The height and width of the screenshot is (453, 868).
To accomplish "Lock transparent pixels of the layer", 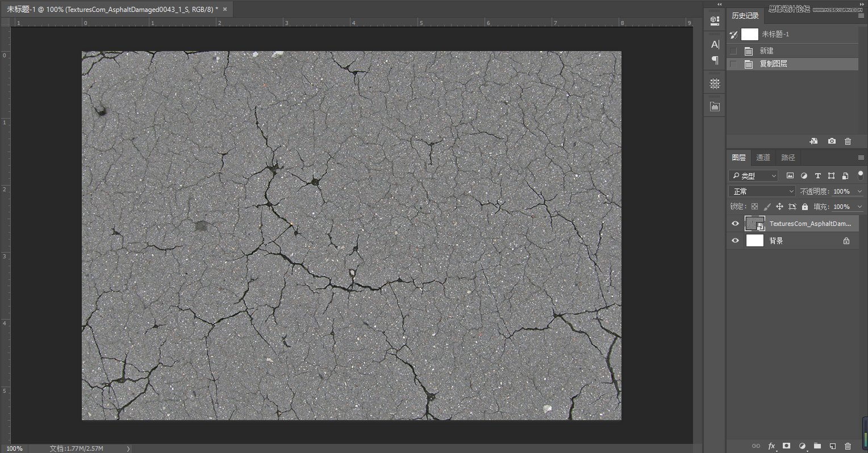I will [x=754, y=207].
